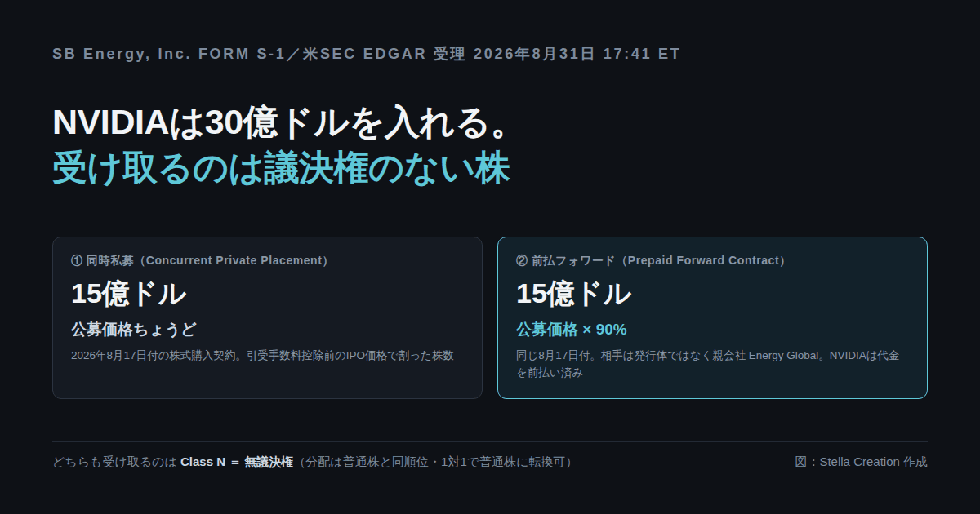Click the text "公募価格ちょうど"
Screen dimensions: 980x514
point(134,330)
